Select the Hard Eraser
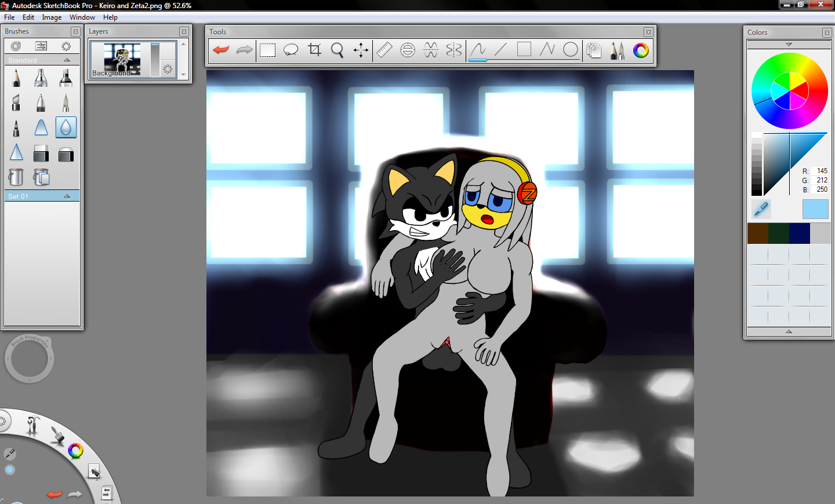Screen dimensions: 835x504 pos(41,152)
